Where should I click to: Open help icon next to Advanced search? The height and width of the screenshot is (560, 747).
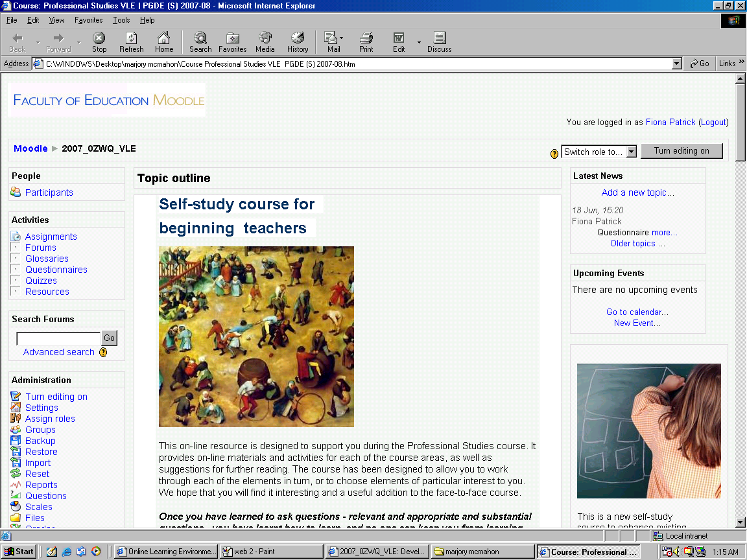click(103, 353)
